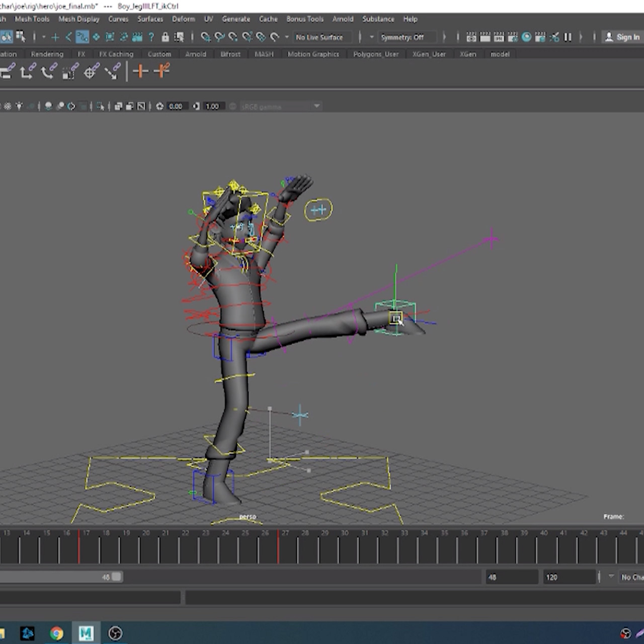Enable Snap to projected center magnet
Image resolution: width=644 pixels, height=644 pixels.
(x=247, y=37)
